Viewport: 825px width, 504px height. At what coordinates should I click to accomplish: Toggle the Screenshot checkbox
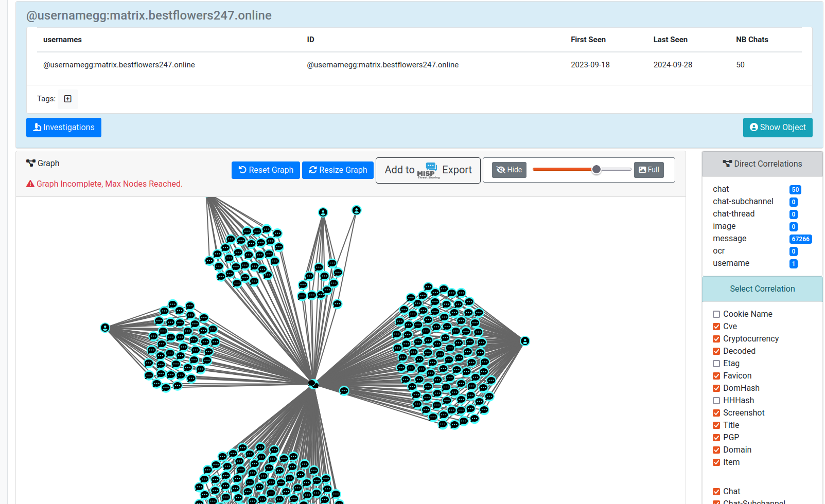pyautogui.click(x=716, y=413)
